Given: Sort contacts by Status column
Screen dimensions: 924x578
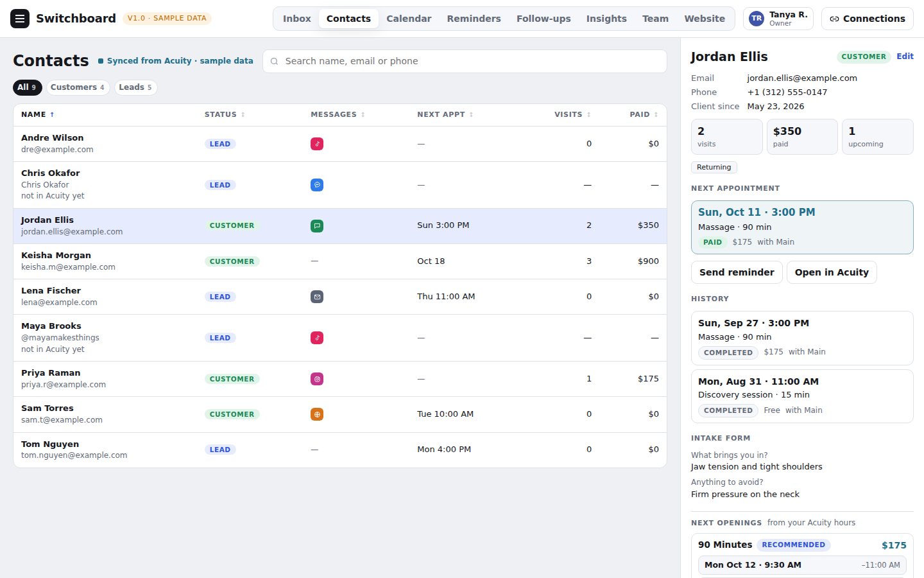Looking at the screenshot, I should pyautogui.click(x=225, y=114).
